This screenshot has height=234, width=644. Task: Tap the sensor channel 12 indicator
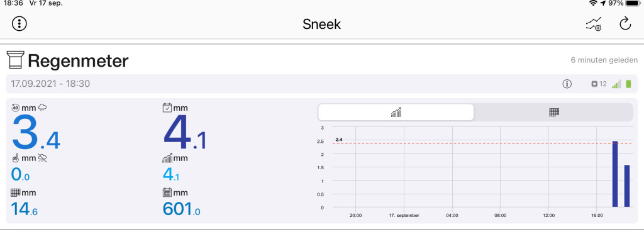click(x=599, y=84)
